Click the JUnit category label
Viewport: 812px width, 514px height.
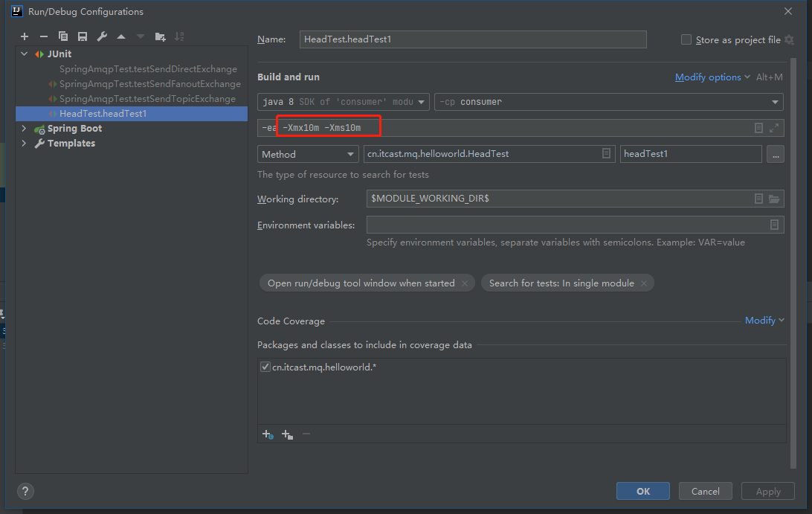(x=59, y=54)
